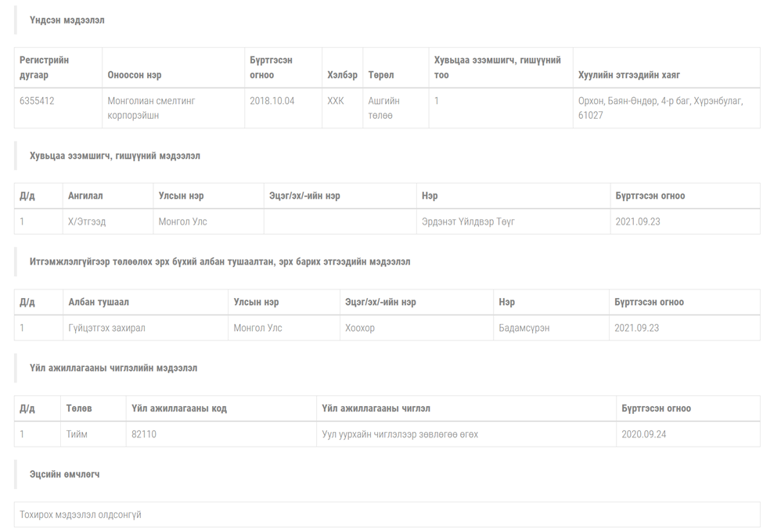The image size is (763, 532).
Task: Click registered date 2018.10.04
Action: click(x=272, y=101)
